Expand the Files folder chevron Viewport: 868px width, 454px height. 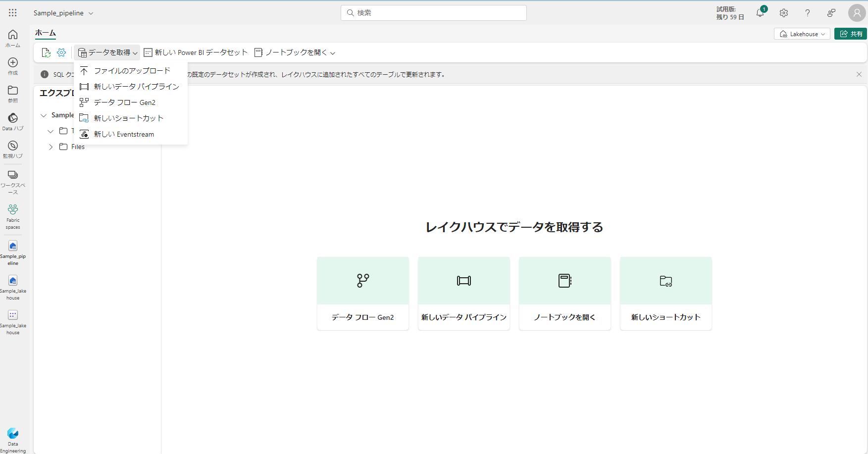tap(51, 147)
